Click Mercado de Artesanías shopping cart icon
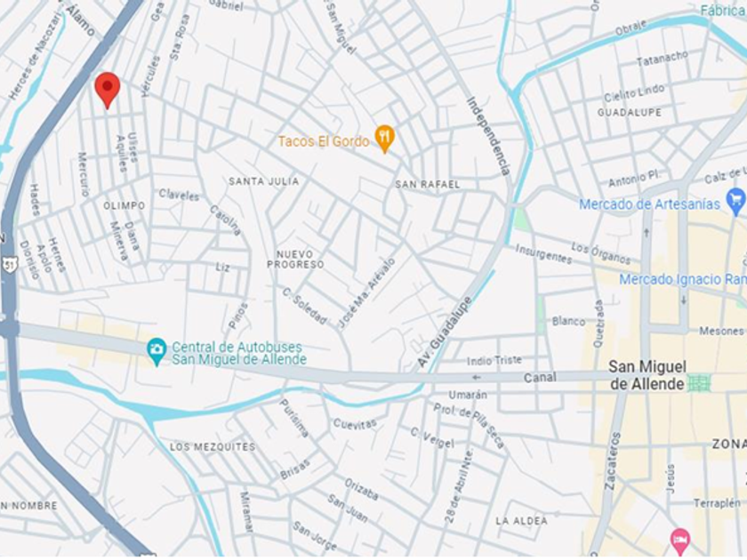Image resolution: width=747 pixels, height=560 pixels. [736, 201]
